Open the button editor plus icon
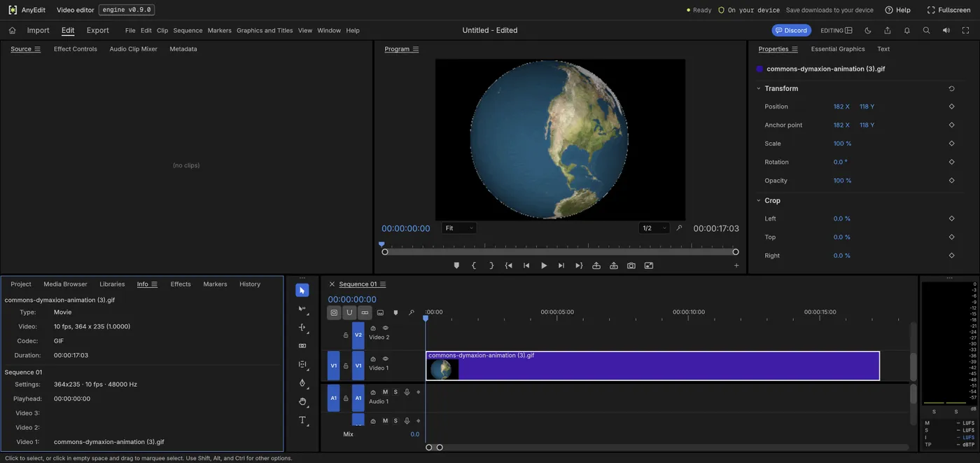This screenshot has width=980, height=463. point(736,265)
